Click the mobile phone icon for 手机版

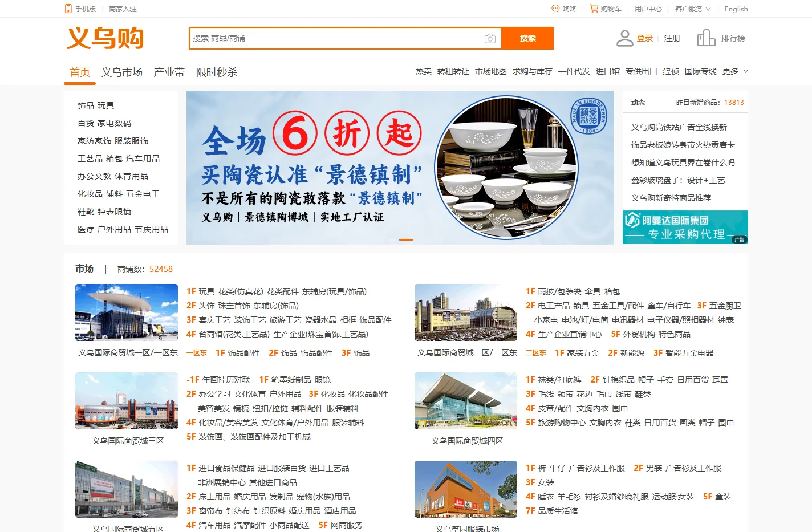(x=68, y=9)
